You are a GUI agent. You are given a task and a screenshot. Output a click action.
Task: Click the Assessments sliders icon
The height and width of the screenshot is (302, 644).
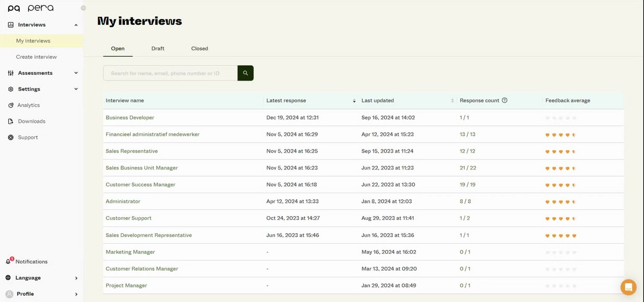[x=11, y=73]
